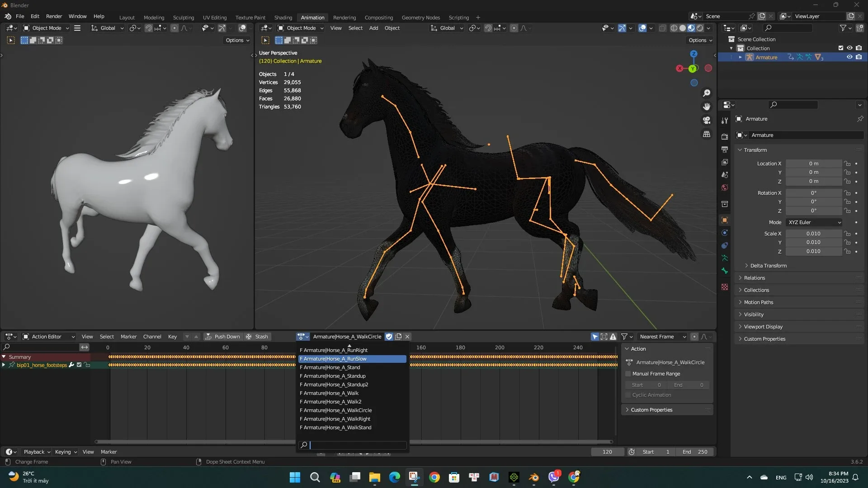Select Armature|Horse_A_Standup2 action from list
Image resolution: width=868 pixels, height=488 pixels.
[x=352, y=385]
